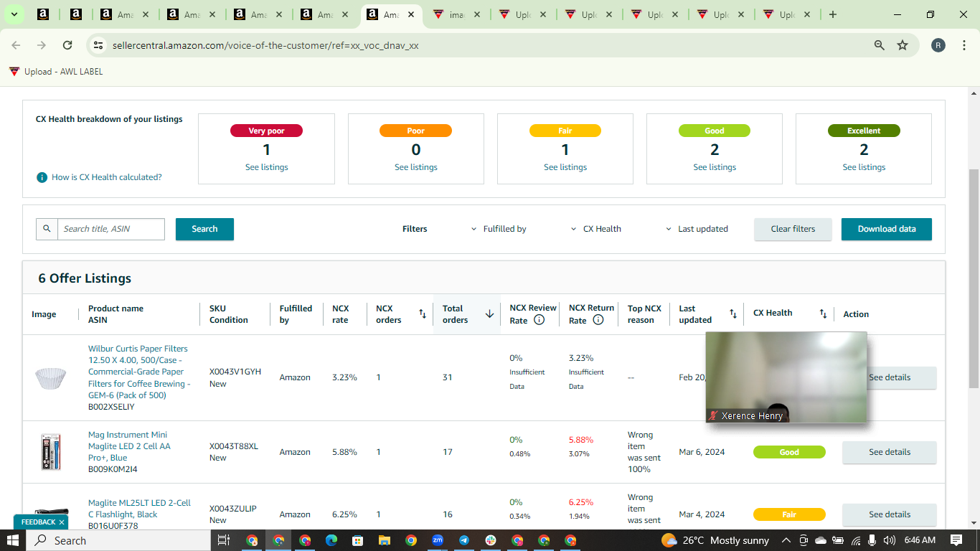Toggle the Total orders sort arrow
This screenshot has height=551, width=980.
click(489, 314)
